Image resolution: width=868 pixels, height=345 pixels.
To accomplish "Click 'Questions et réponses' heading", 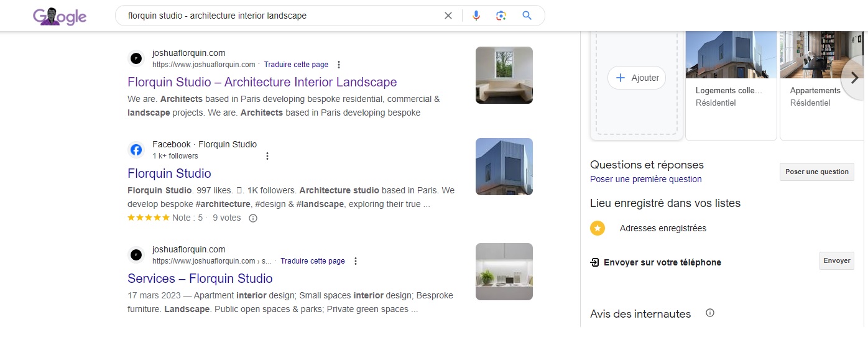I will (x=647, y=165).
